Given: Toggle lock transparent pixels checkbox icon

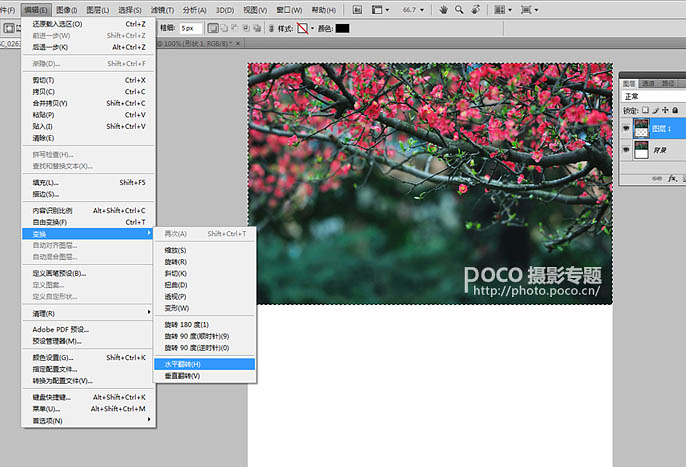Looking at the screenshot, I should (646, 110).
